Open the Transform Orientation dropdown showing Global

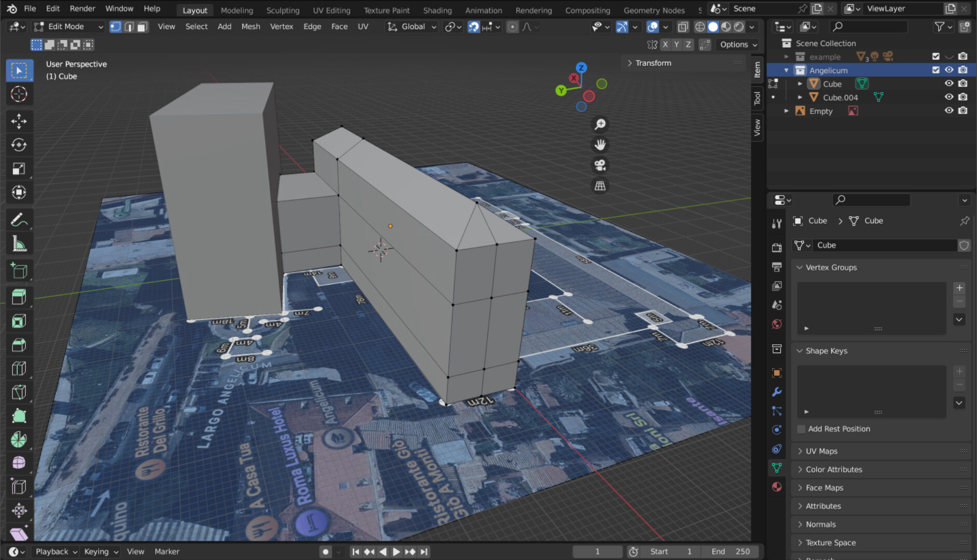[x=411, y=26]
